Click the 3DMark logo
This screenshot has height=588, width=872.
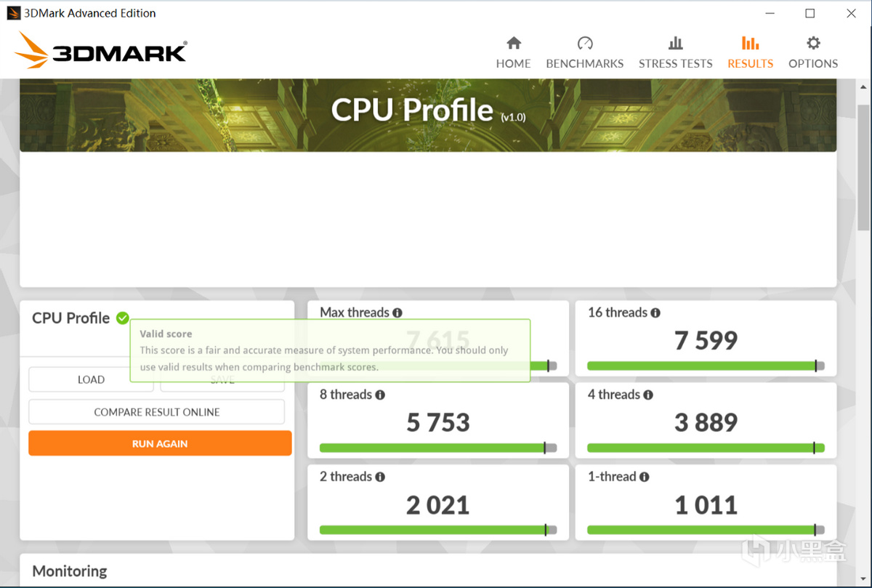tap(100, 50)
